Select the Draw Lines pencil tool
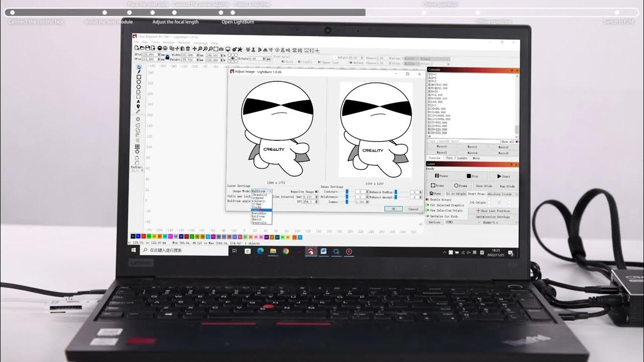 pos(139,71)
